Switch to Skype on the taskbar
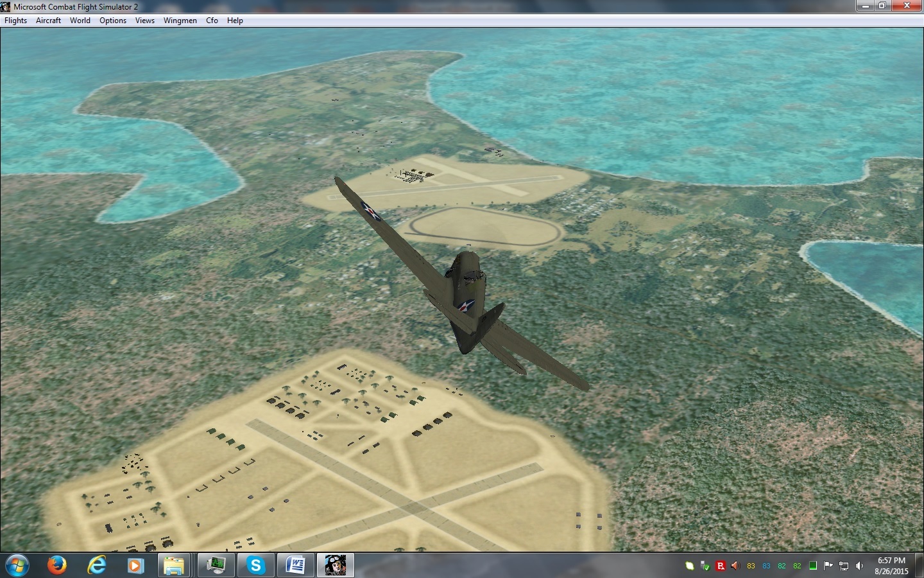The width and height of the screenshot is (924, 578). (256, 565)
